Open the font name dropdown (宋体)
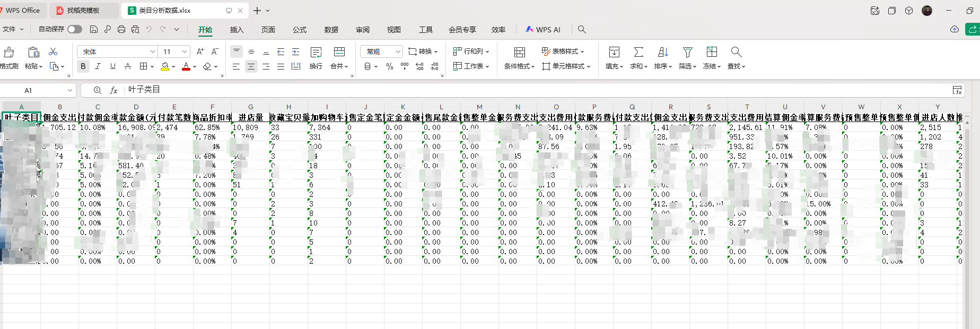This screenshot has height=329, width=980. pos(153,51)
